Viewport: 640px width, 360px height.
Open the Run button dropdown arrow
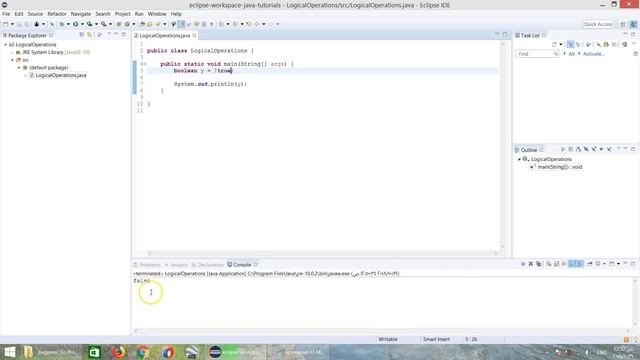pyautogui.click(x=82, y=24)
